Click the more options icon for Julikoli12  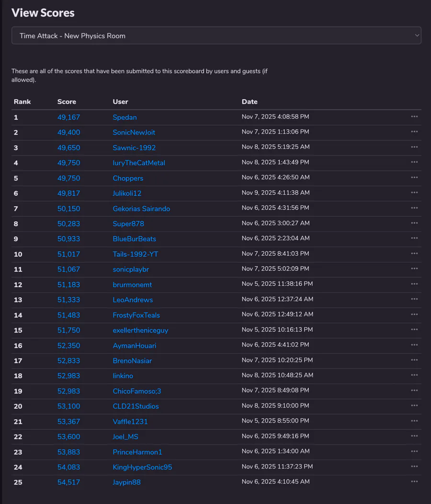pos(414,193)
